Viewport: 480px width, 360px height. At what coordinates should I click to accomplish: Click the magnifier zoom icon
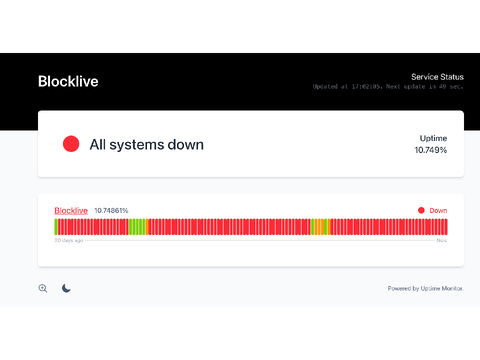(43, 288)
